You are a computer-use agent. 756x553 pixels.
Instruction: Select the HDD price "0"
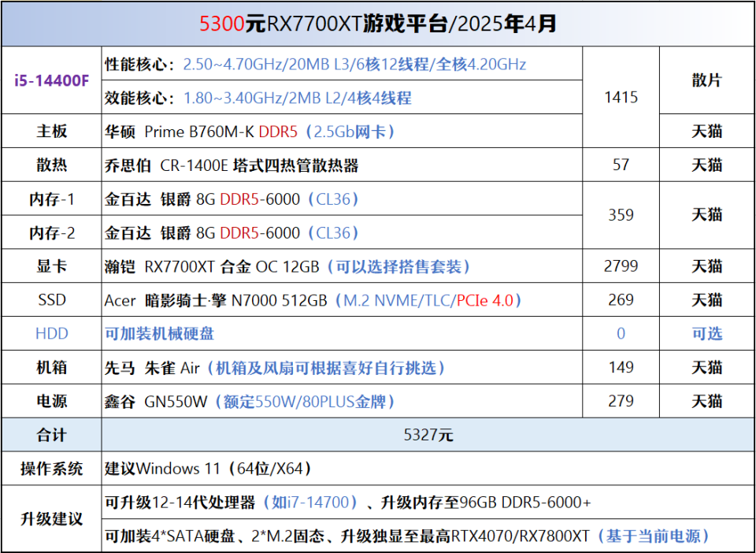(621, 334)
